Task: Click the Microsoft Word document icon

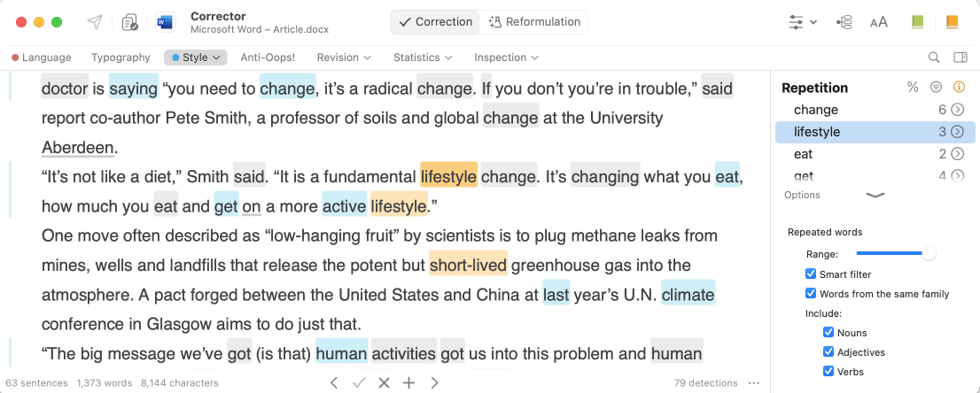Action: (166, 22)
